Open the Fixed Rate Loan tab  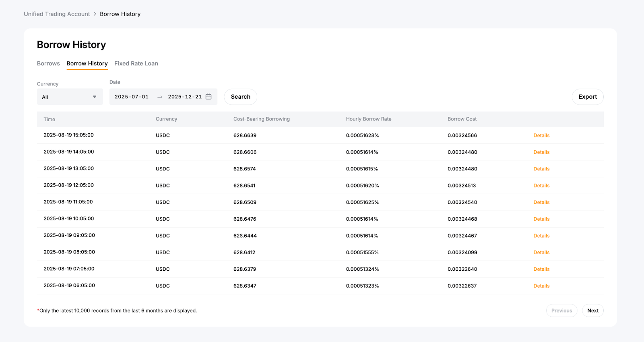(x=136, y=64)
